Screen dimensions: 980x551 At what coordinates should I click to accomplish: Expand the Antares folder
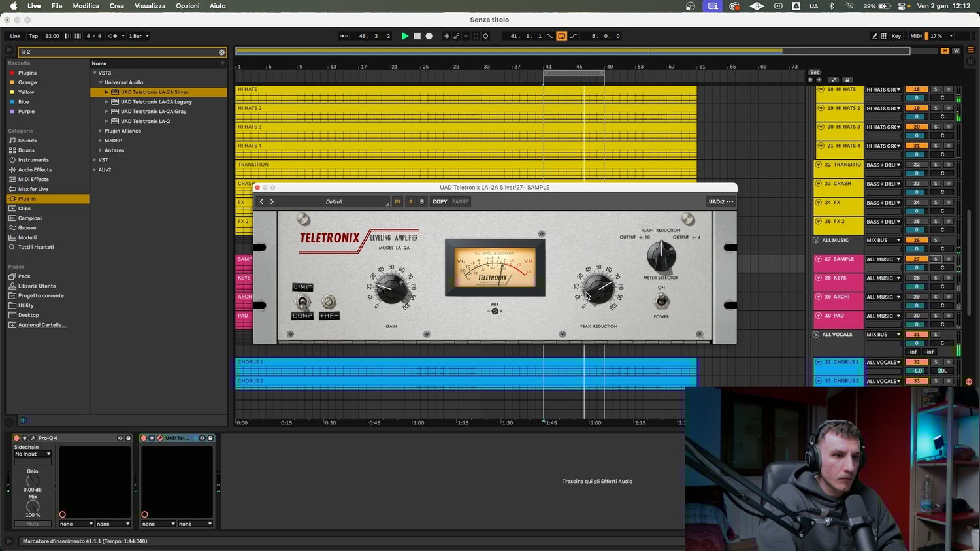[x=101, y=150]
